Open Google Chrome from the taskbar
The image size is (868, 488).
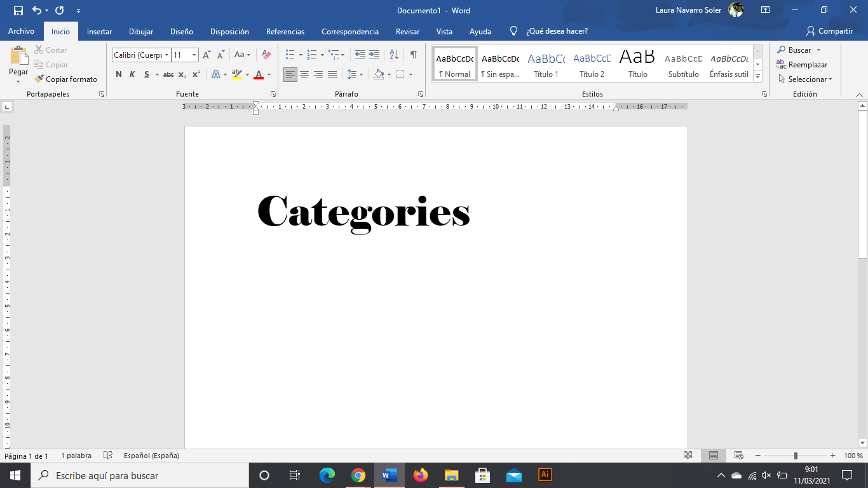(358, 475)
